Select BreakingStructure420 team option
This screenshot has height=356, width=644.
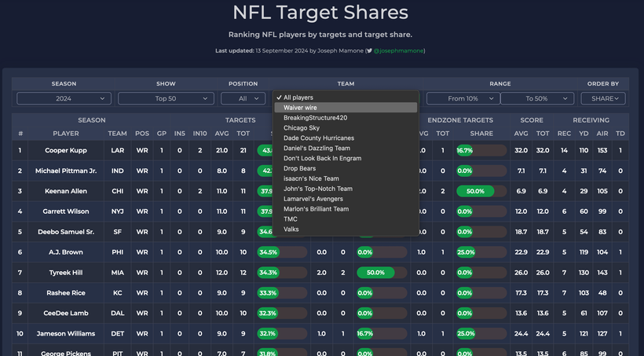tap(346, 118)
